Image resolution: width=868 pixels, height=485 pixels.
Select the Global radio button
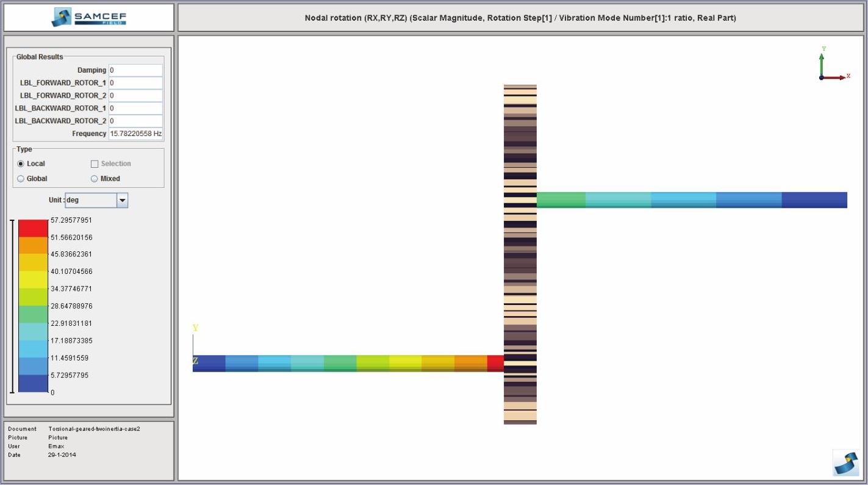[x=21, y=179]
